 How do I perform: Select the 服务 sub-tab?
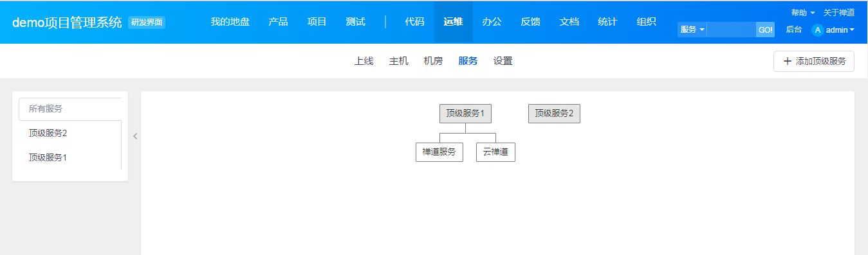click(468, 61)
